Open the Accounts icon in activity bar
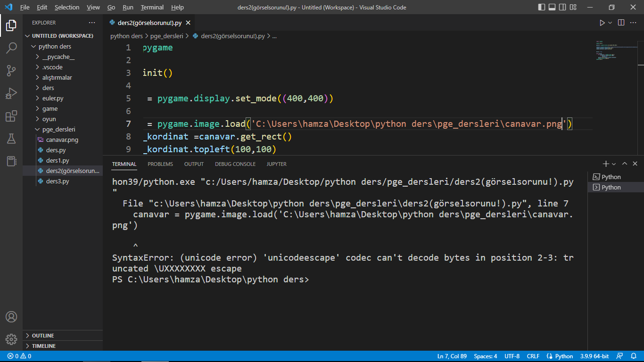Image resolution: width=644 pixels, height=362 pixels. (x=11, y=317)
